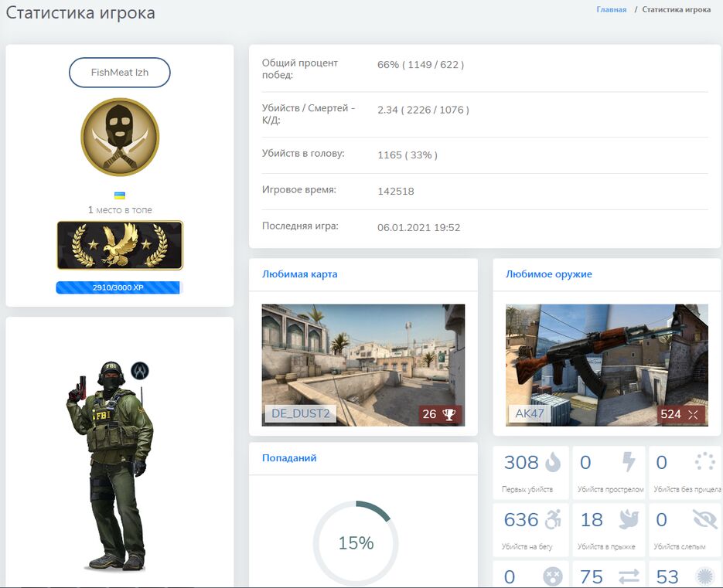This screenshot has height=588, width=723.
Task: Click the DE_DUST2 label
Action: tap(301, 414)
